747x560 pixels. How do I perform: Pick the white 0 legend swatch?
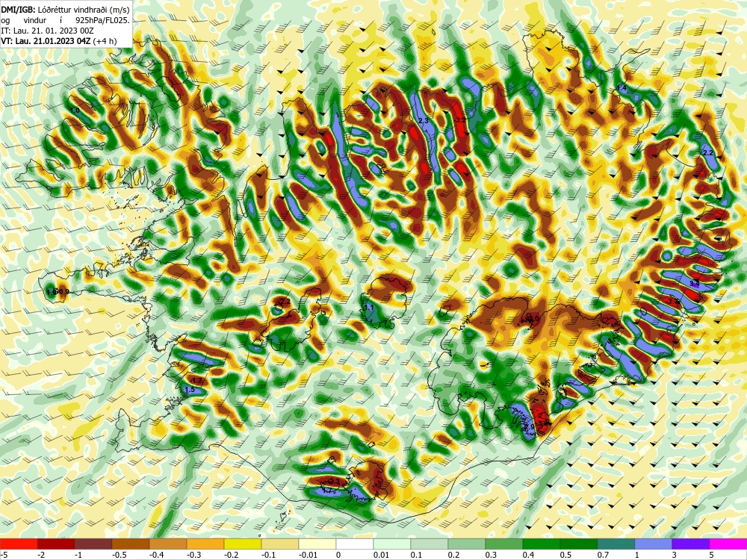[355, 544]
